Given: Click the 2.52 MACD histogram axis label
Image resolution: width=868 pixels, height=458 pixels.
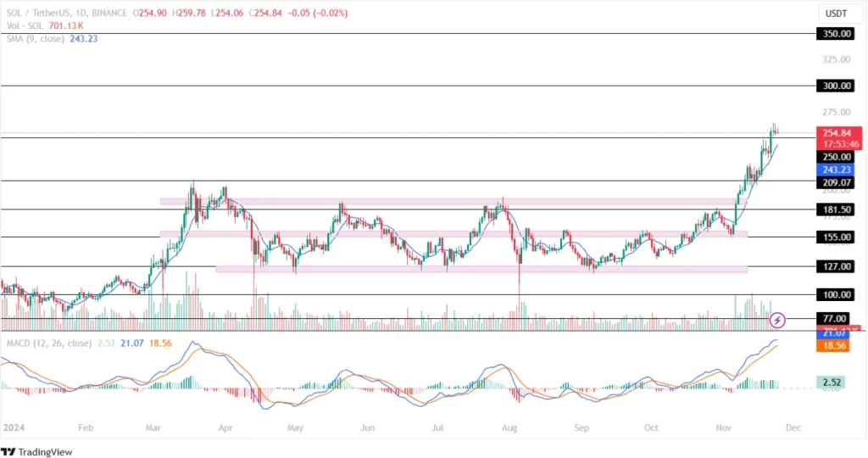Looking at the screenshot, I should tap(831, 383).
